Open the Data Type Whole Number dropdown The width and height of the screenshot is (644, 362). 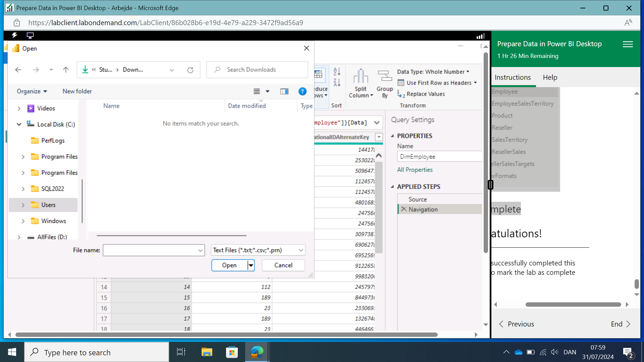pyautogui.click(x=433, y=72)
